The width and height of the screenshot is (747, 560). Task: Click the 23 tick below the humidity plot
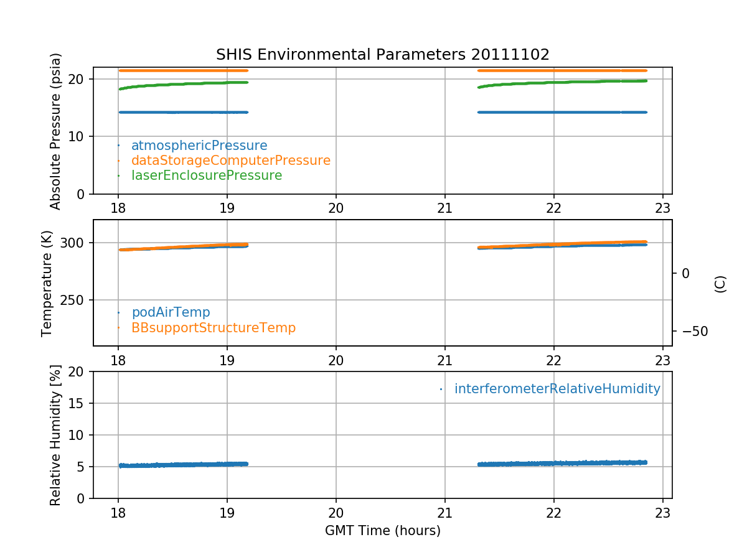(x=662, y=515)
